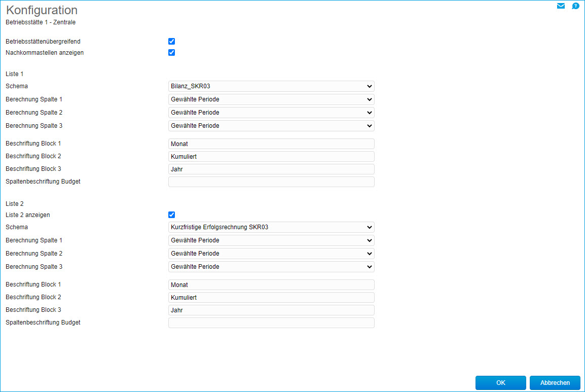Open the help speech bubble icon

point(575,6)
